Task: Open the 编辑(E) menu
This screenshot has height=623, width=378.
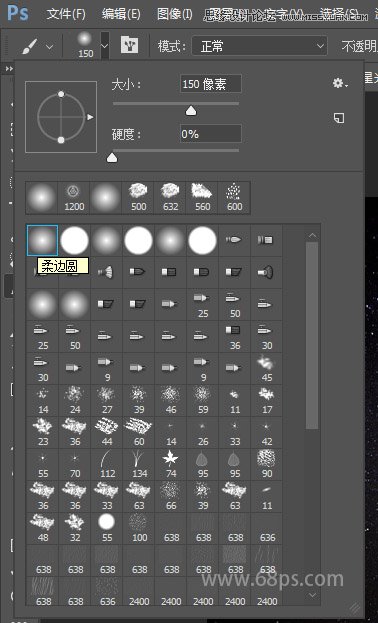Action: pyautogui.click(x=121, y=15)
